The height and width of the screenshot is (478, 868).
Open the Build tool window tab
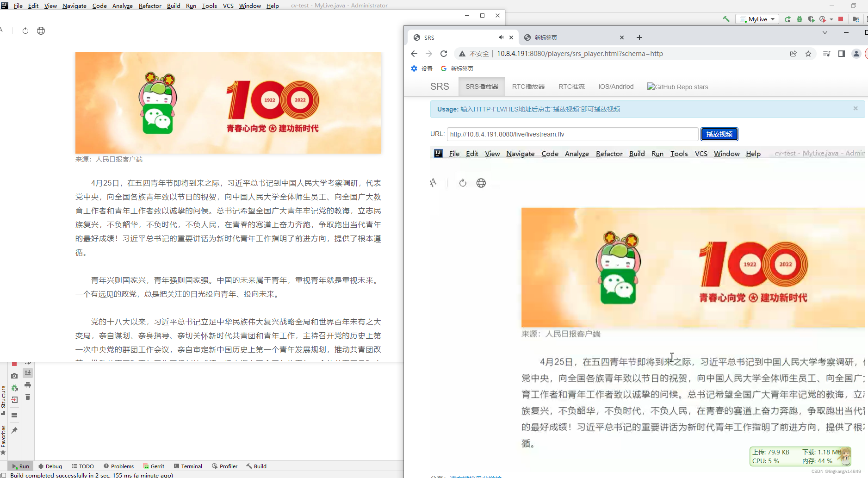pyautogui.click(x=256, y=466)
